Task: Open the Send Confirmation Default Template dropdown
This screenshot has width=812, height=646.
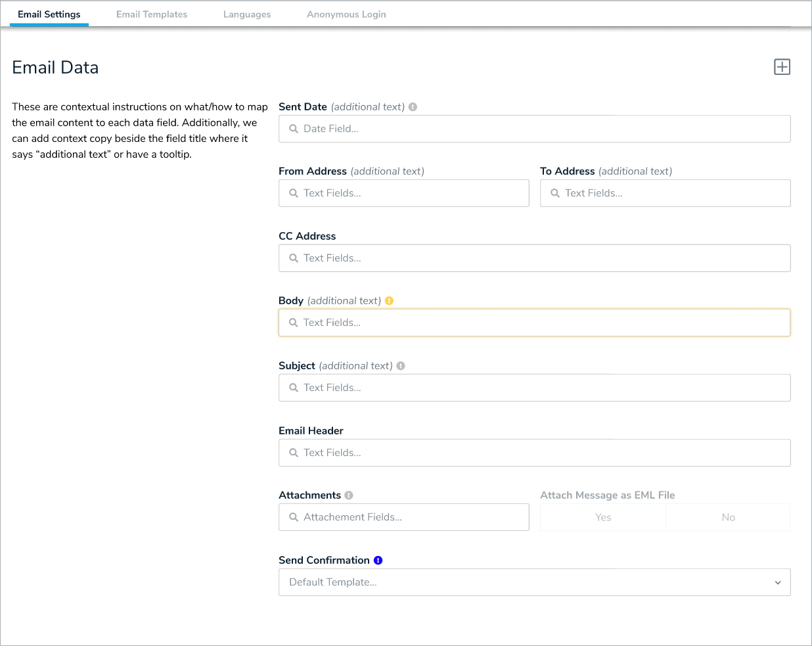Action: 534,582
